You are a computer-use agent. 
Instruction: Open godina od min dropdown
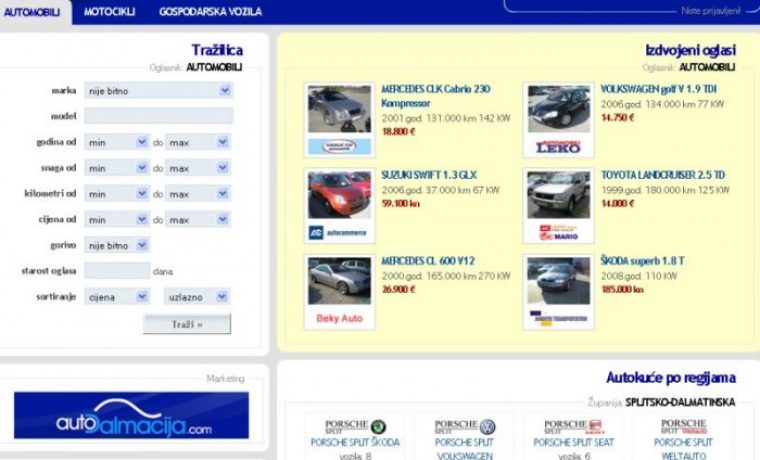[x=117, y=142]
